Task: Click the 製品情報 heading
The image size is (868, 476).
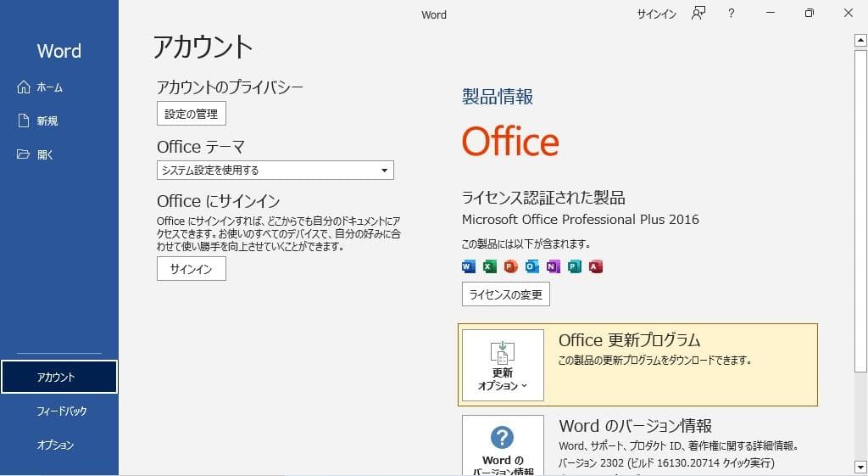Action: pyautogui.click(x=497, y=97)
